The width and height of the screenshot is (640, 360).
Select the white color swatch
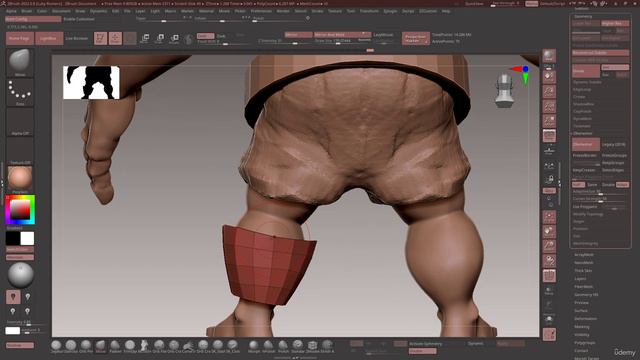tap(27, 238)
